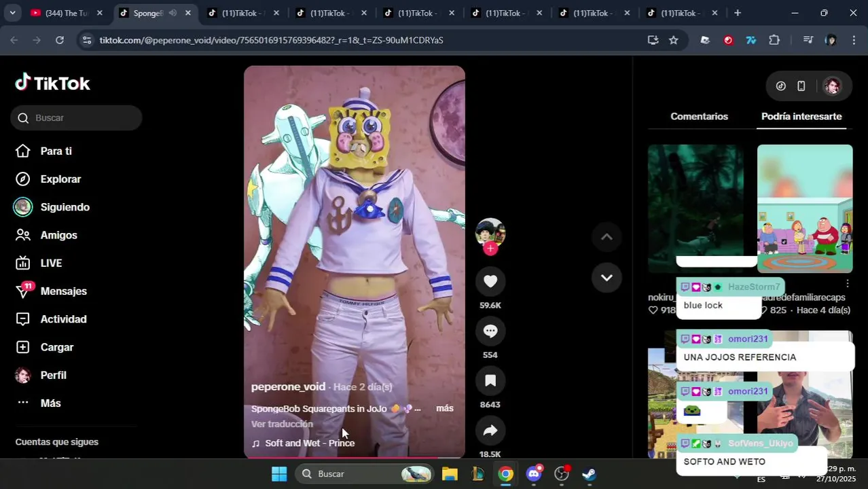Viewport: 868px width, 489px height.
Task: Click the Actividad icon
Action: [23, 319]
